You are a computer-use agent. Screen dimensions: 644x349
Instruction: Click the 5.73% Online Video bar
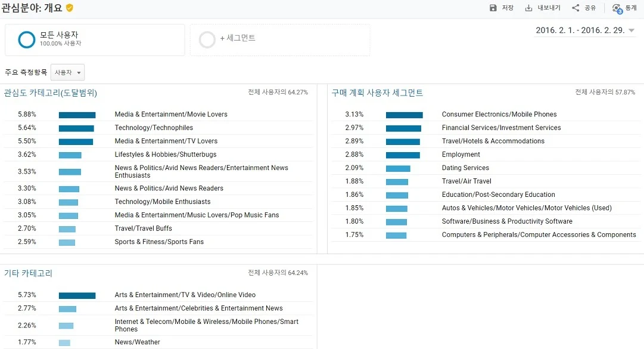[x=77, y=295]
